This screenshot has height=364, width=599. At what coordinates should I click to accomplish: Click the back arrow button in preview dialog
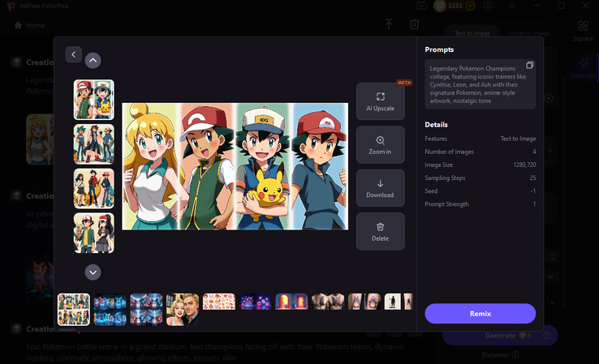pos(73,54)
